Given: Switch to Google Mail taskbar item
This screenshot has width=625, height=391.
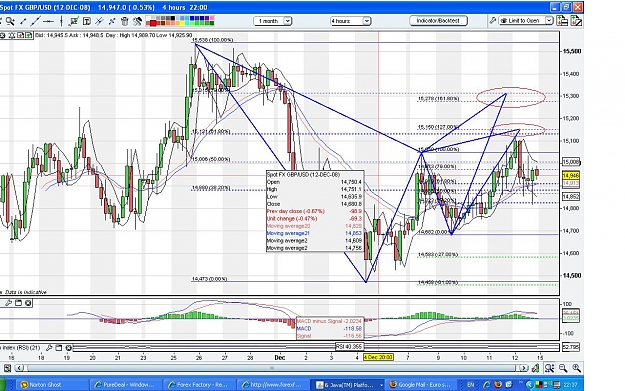Looking at the screenshot, I should (422, 385).
